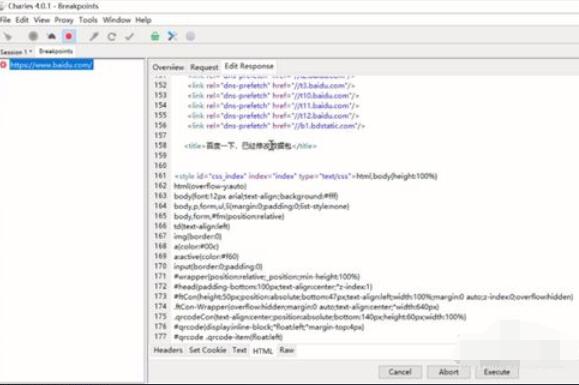579x385 pixels.
Task: Show the Headers view tab
Action: [168, 350]
